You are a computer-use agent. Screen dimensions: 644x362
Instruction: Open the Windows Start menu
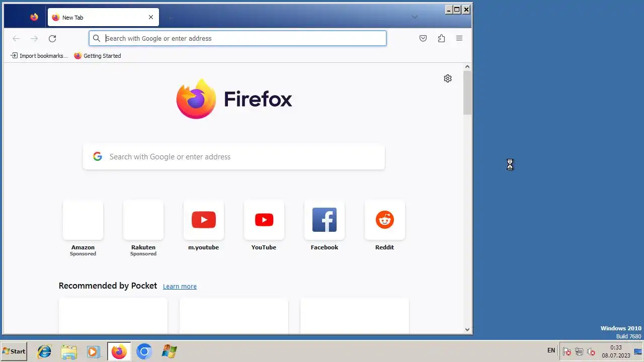click(14, 351)
